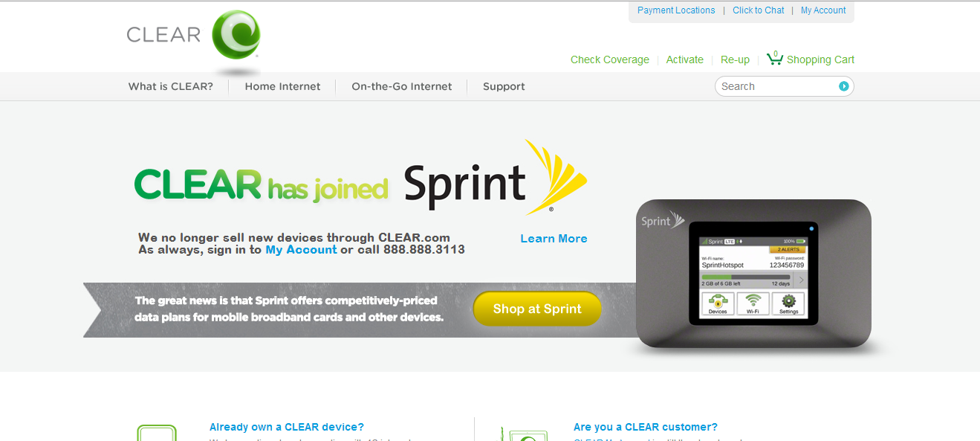The image size is (980, 441).
Task: Click the My Account link in the banner text
Action: 301,250
